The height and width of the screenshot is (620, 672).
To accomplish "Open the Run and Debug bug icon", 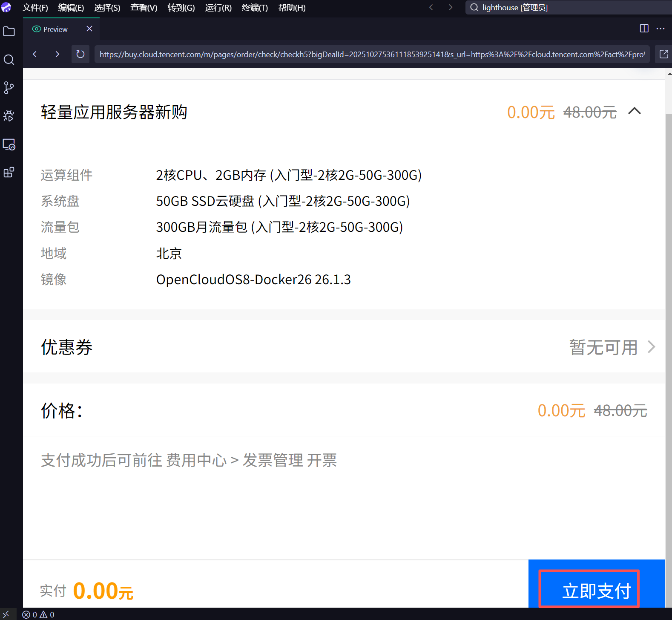I will click(x=9, y=116).
